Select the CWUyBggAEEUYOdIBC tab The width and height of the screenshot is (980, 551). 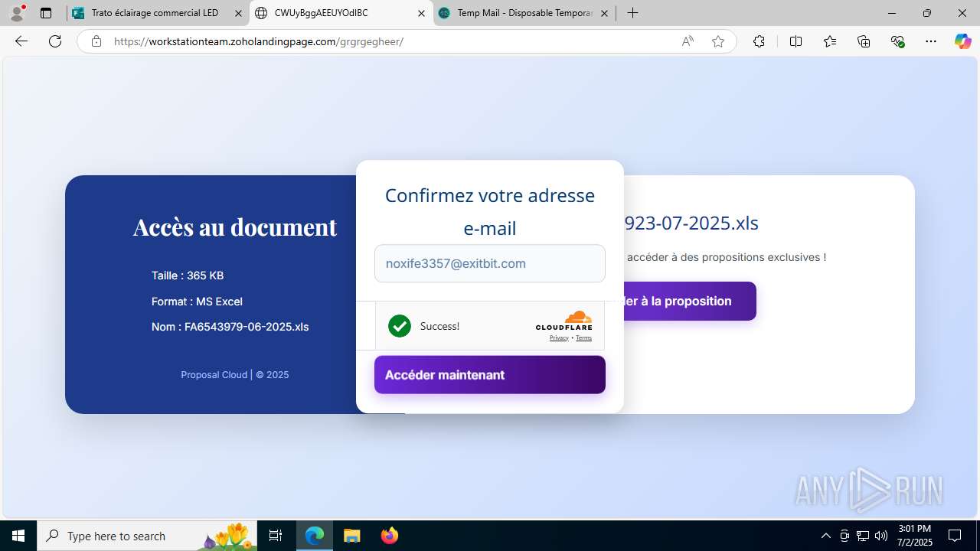[341, 13]
